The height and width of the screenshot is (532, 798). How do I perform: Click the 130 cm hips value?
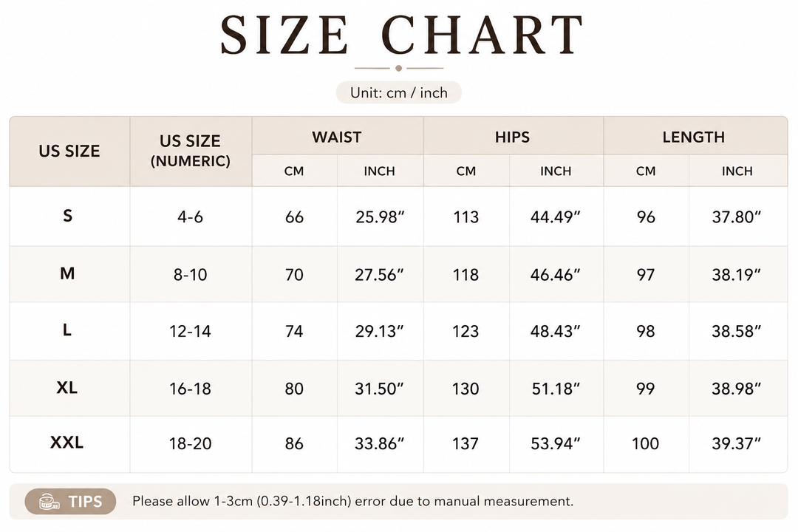[465, 389]
